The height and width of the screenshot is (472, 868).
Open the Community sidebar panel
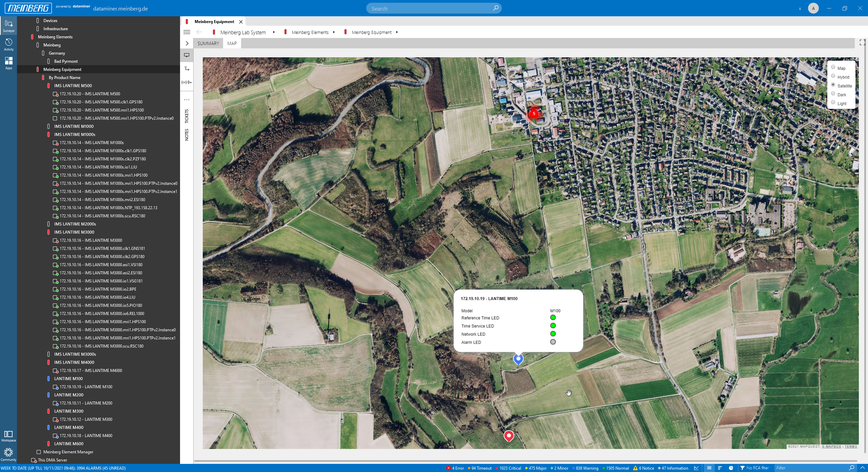pyautogui.click(x=8, y=455)
